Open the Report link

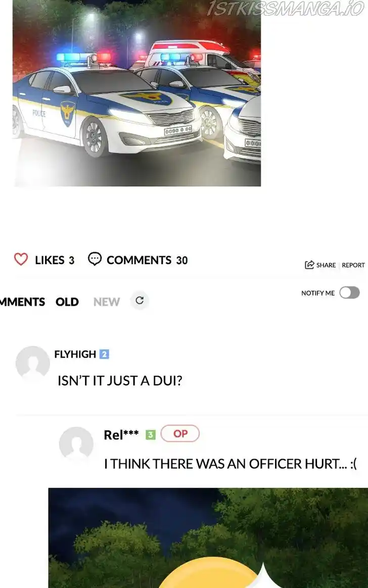(x=353, y=265)
